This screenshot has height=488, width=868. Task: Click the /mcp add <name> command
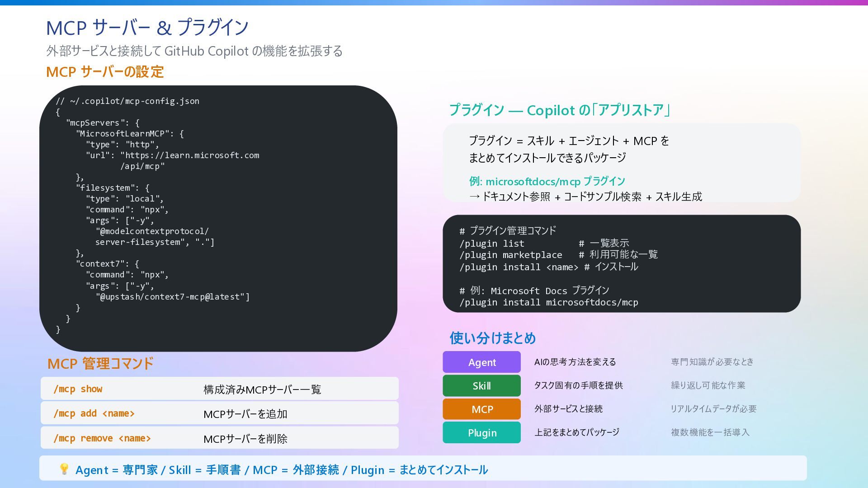pos(94,413)
